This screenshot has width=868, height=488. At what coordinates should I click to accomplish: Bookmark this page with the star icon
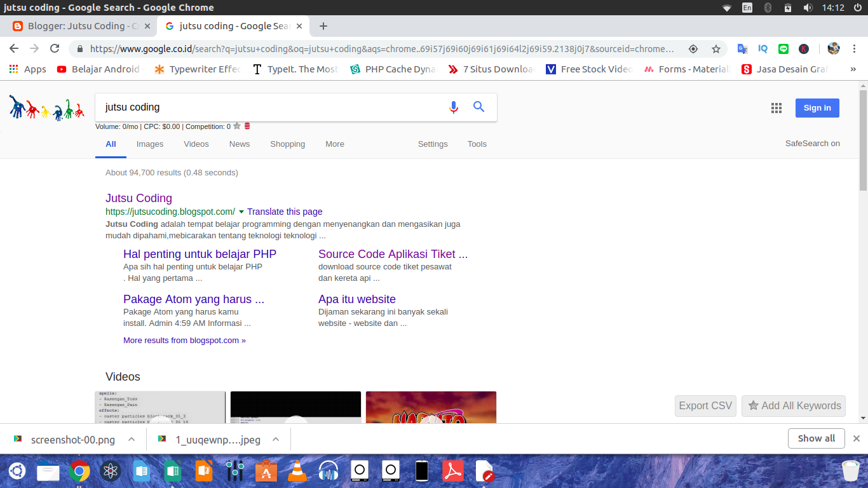coord(716,49)
